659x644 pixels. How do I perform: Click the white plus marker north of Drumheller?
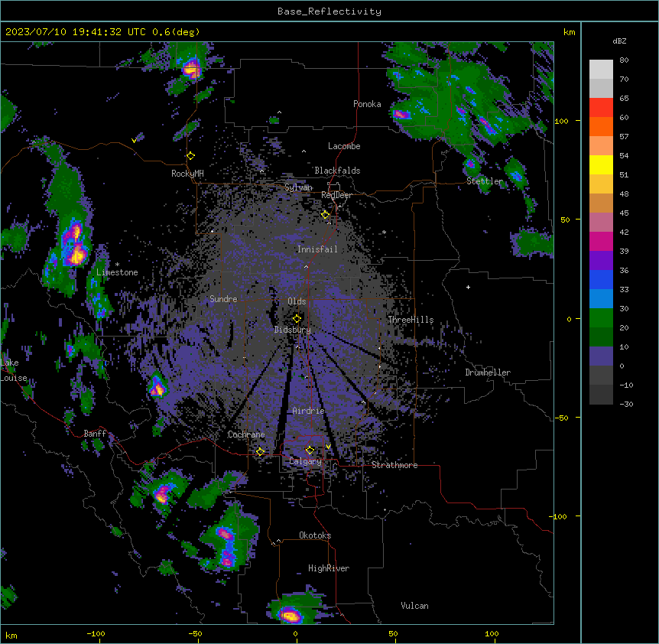coord(468,287)
